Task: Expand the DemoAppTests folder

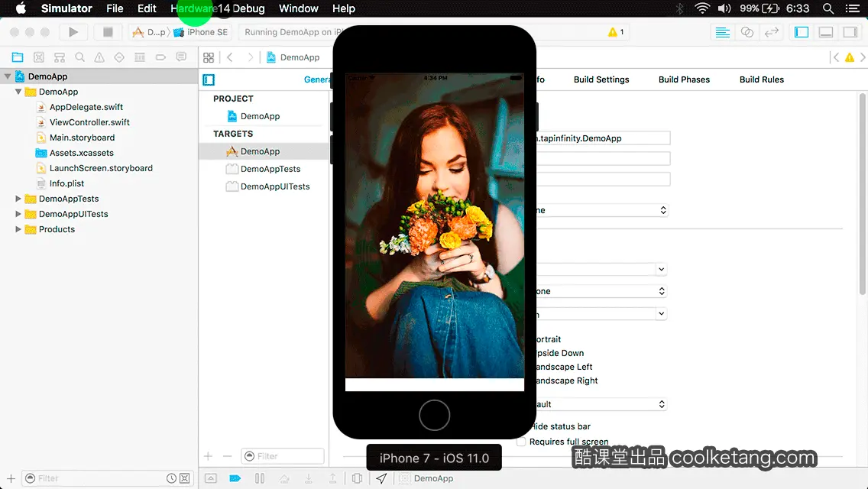Action: point(18,198)
